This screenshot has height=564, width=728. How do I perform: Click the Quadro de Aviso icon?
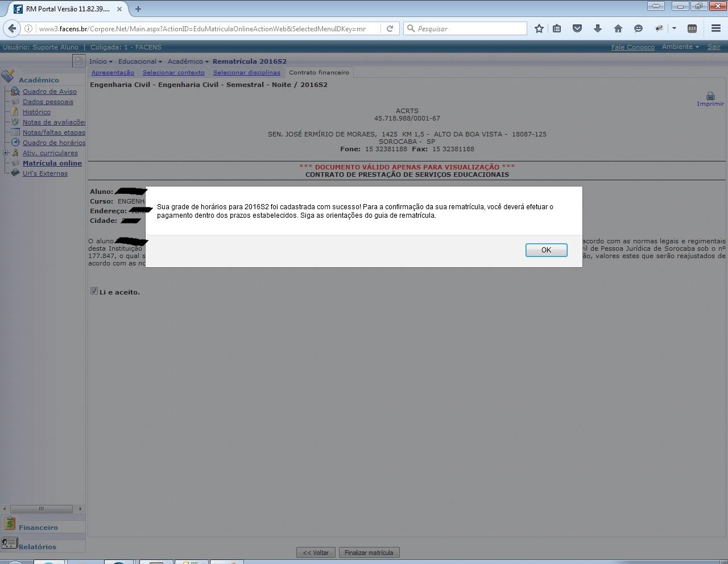pyautogui.click(x=15, y=91)
